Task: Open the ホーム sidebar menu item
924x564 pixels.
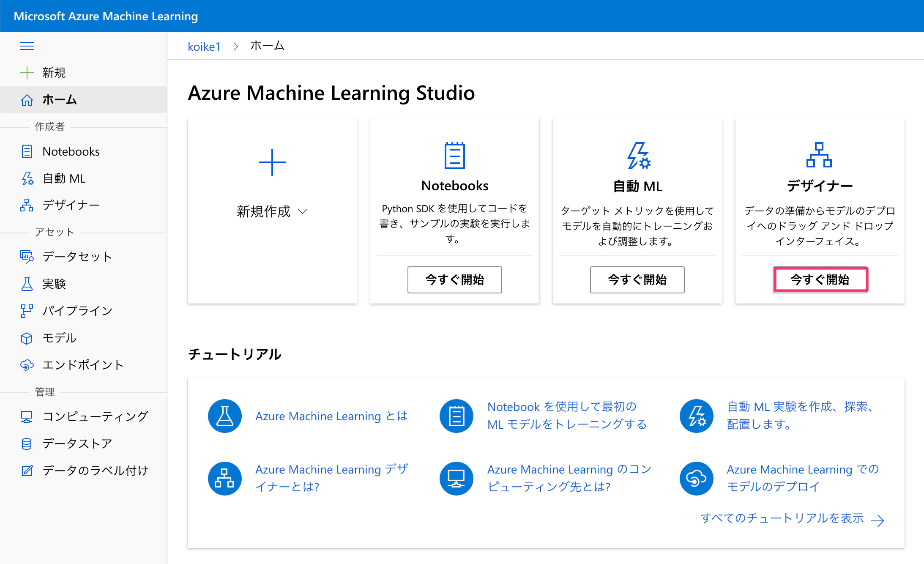Action: click(x=83, y=100)
